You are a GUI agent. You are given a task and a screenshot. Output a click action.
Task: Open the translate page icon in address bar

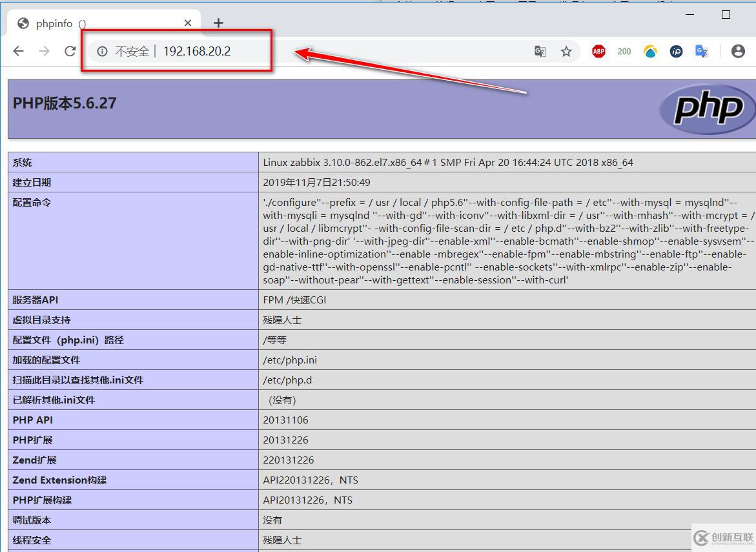click(x=540, y=51)
